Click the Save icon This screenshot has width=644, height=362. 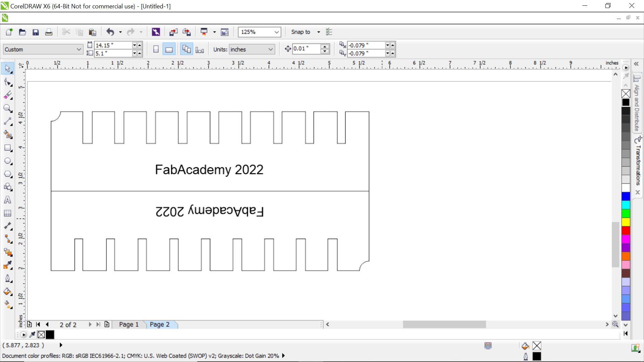36,32
